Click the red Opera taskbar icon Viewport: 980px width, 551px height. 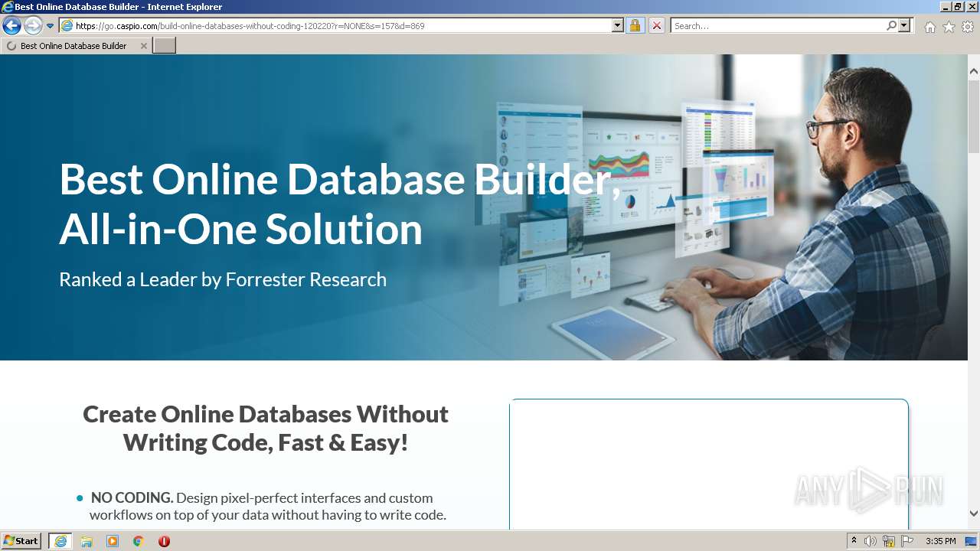point(164,541)
